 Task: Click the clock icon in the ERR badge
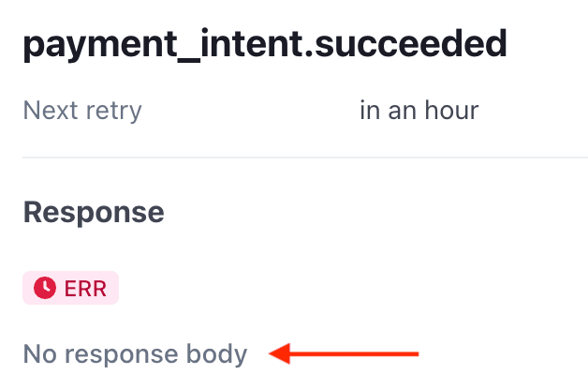click(45, 288)
